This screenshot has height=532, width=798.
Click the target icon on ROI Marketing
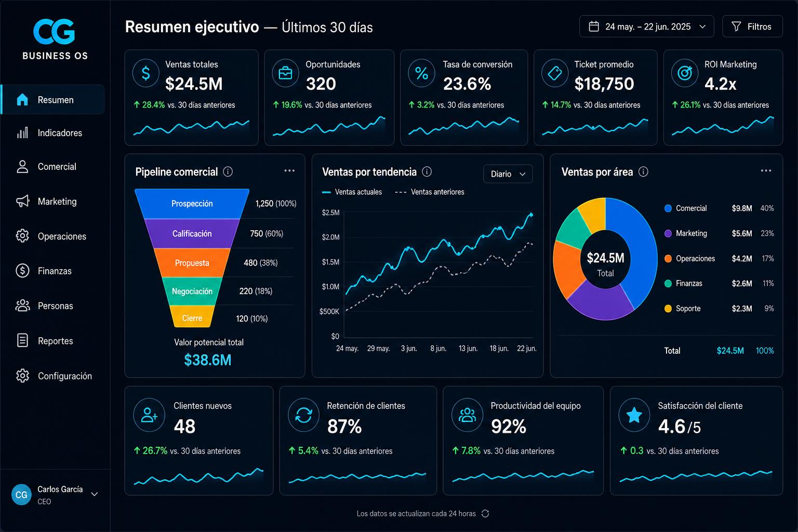685,73
